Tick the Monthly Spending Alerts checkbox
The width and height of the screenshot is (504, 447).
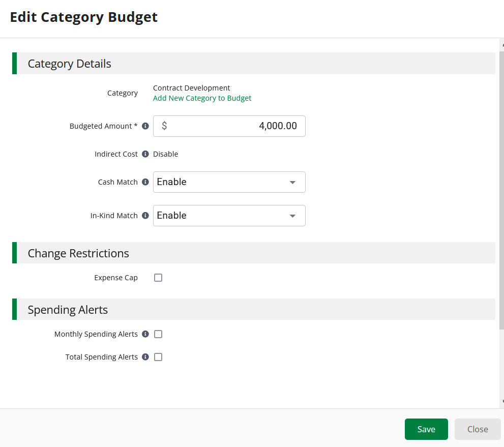tap(158, 334)
